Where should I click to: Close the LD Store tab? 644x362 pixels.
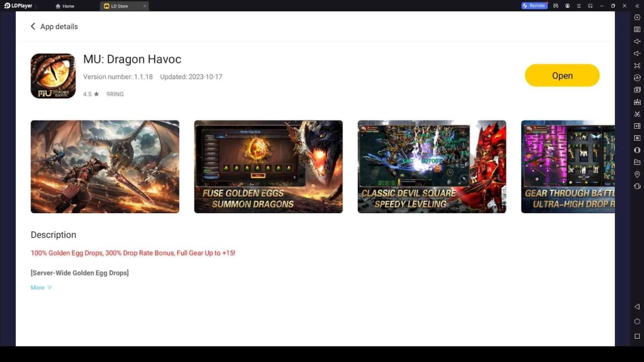click(x=145, y=6)
